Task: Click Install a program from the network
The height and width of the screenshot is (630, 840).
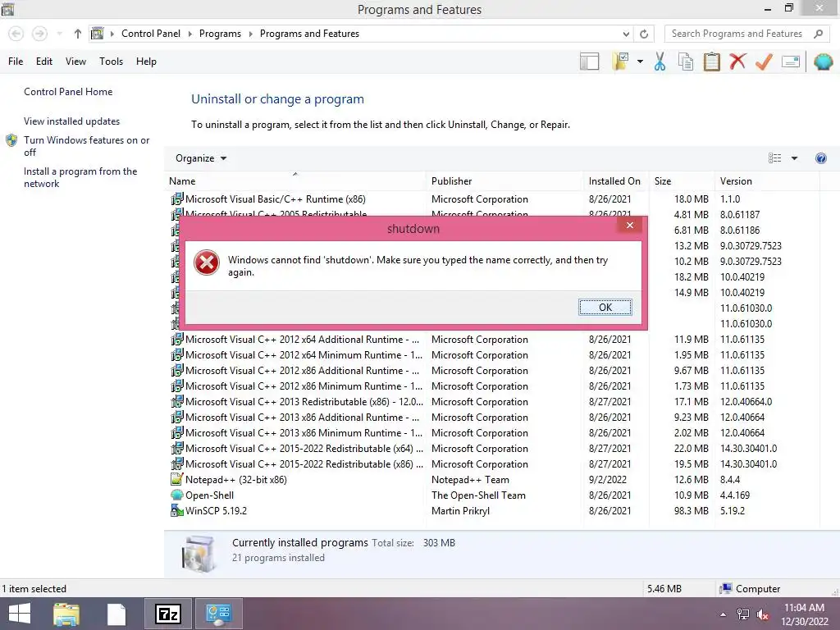Action: click(x=80, y=177)
